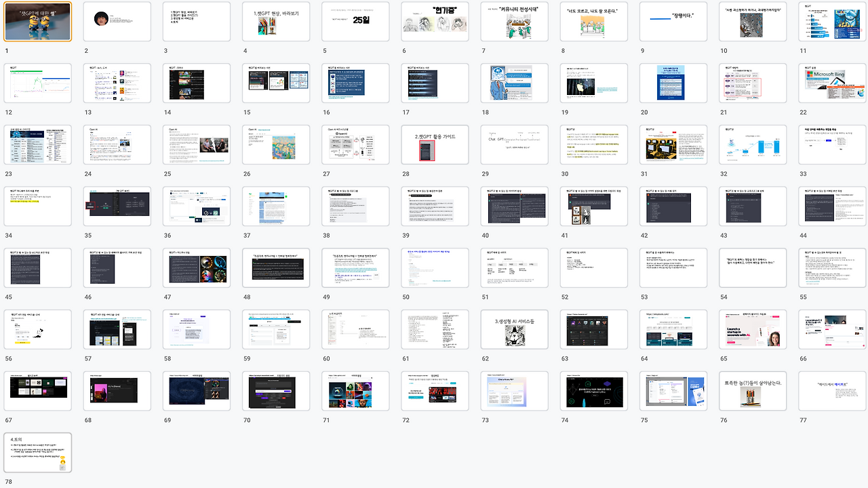Open slide 29 'Chat · GPT' thumbnail
The height and width of the screenshot is (488, 868).
[514, 145]
